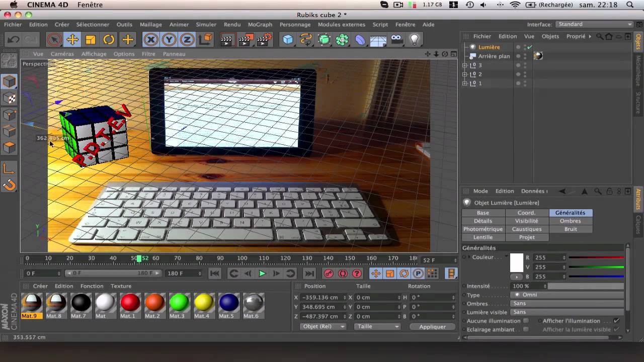The height and width of the screenshot is (362, 644).
Task: Enable autokeying red button
Action: pos(343,274)
